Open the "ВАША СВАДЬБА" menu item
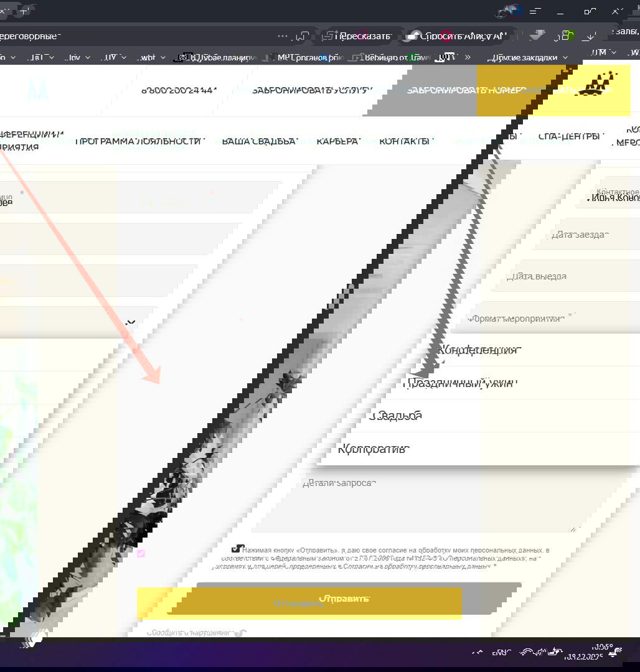 259,141
